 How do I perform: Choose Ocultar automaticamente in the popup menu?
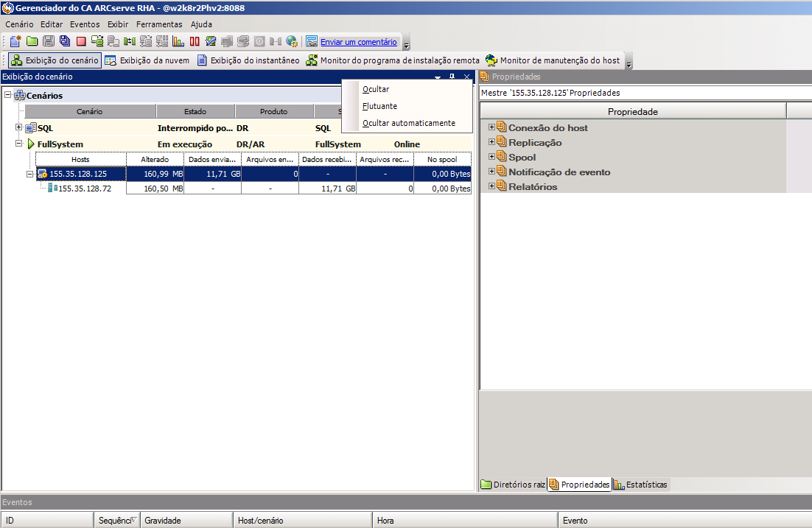click(409, 123)
